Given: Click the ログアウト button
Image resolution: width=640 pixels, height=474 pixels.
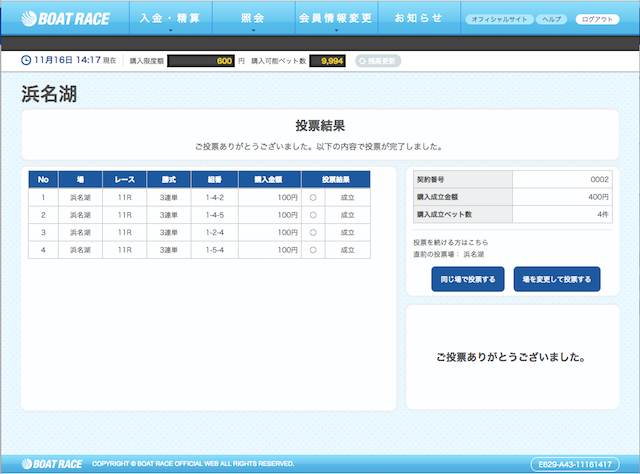Looking at the screenshot, I should (597, 19).
